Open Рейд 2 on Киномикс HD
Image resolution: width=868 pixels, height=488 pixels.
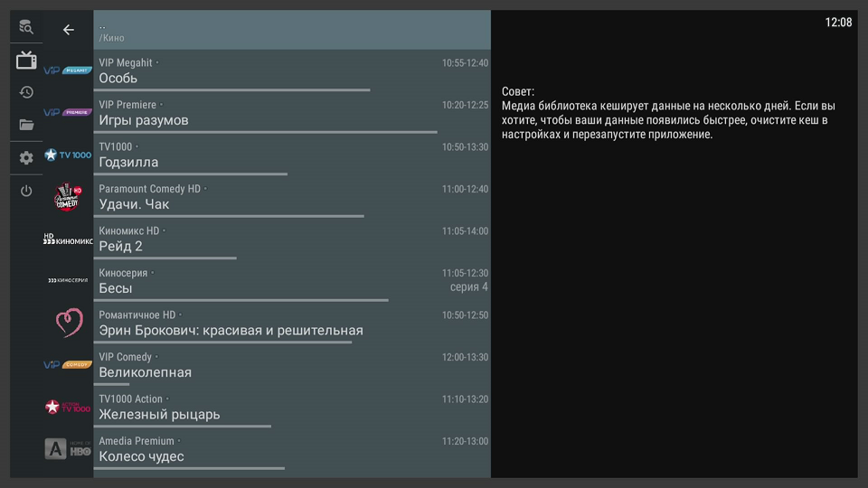[292, 239]
